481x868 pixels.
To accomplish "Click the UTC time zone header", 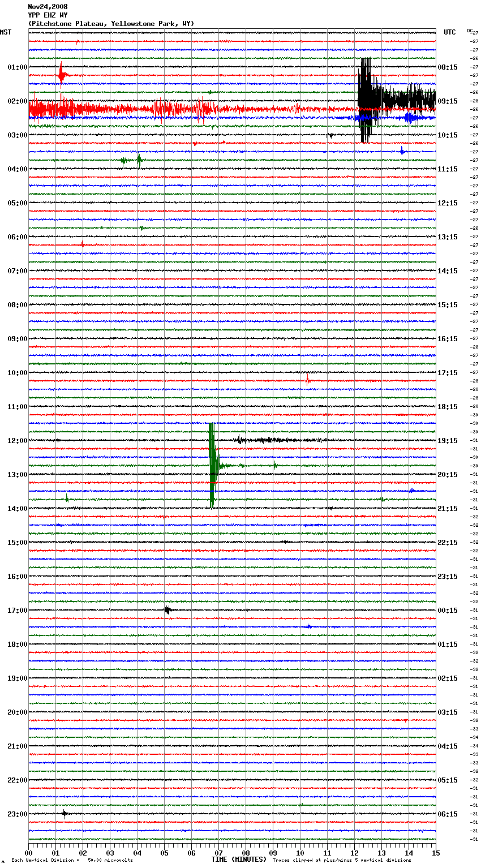I will (449, 32).
